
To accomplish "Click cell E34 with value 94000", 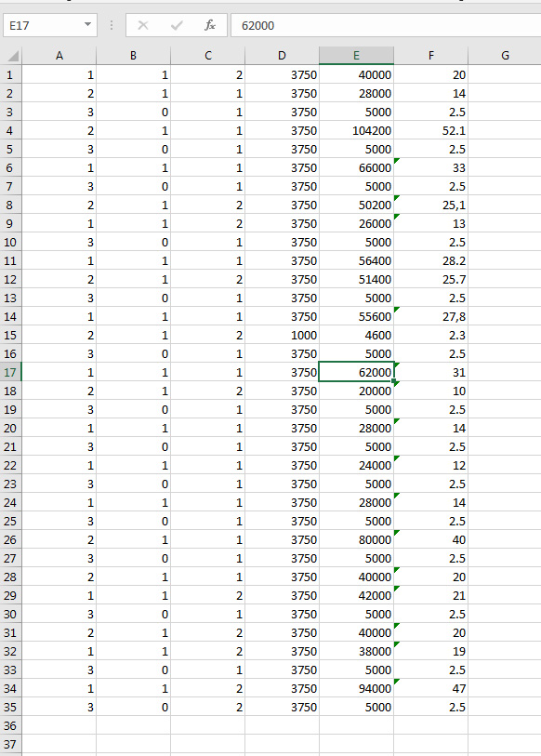I will point(356,688).
